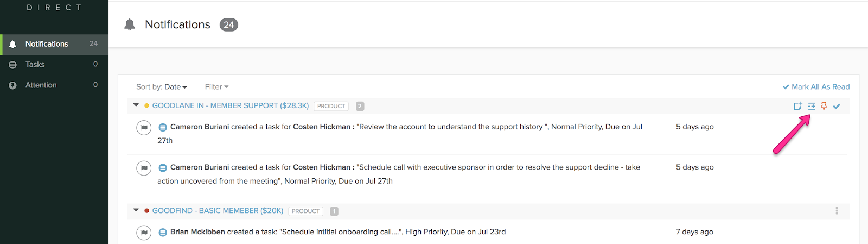868x244 pixels.
Task: Click the add-note icon on GOODLANE IN row
Action: (x=797, y=106)
